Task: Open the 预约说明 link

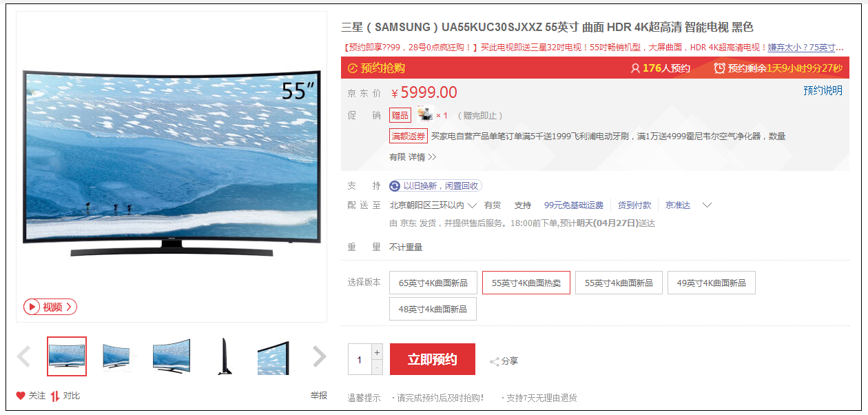Action: pyautogui.click(x=823, y=90)
